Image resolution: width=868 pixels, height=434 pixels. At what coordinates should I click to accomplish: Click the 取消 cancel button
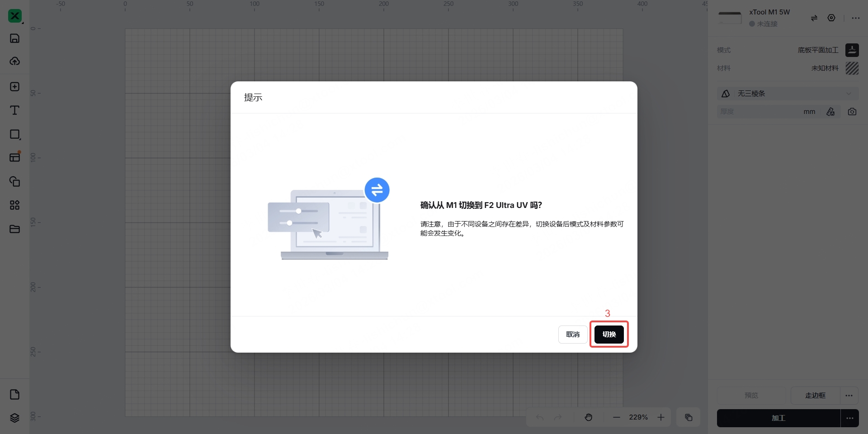click(572, 335)
